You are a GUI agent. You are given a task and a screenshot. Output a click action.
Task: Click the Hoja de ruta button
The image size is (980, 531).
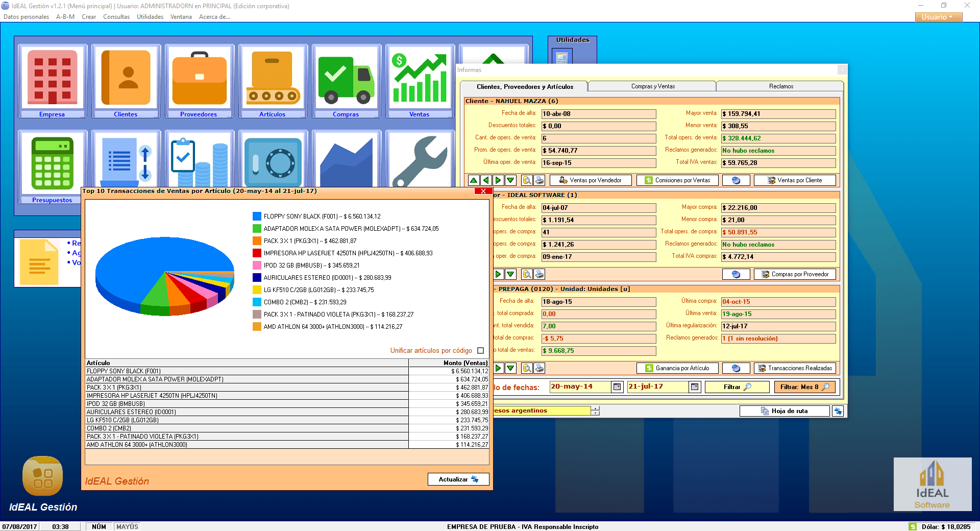(785, 411)
